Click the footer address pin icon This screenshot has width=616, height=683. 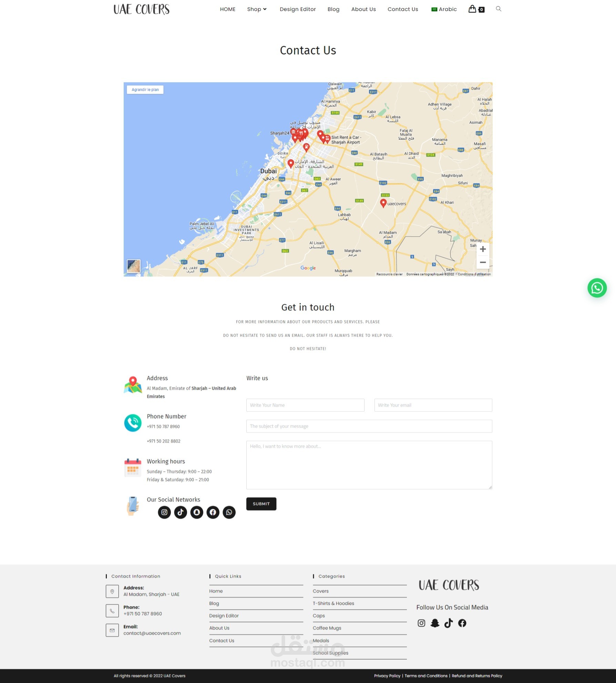112,591
